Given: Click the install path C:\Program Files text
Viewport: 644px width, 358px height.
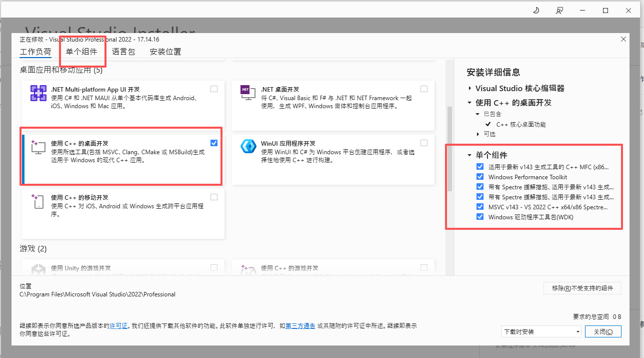Looking at the screenshot, I should tap(97, 294).
